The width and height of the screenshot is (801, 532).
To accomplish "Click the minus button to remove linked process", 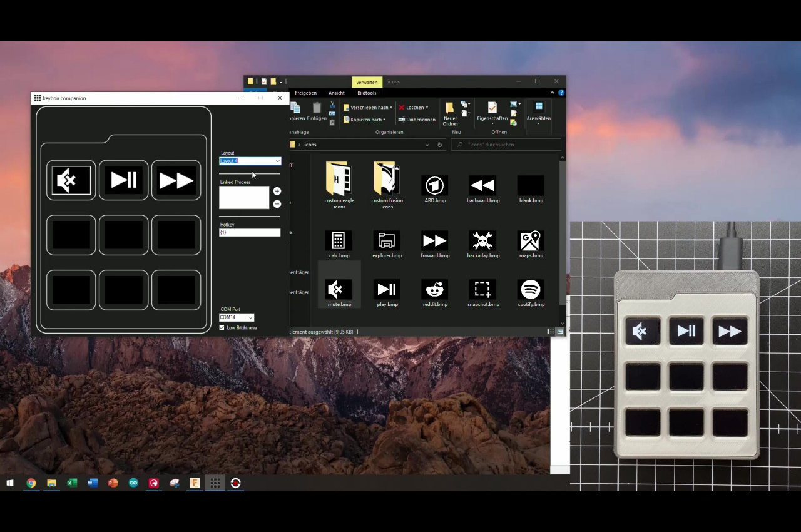I will click(x=277, y=204).
